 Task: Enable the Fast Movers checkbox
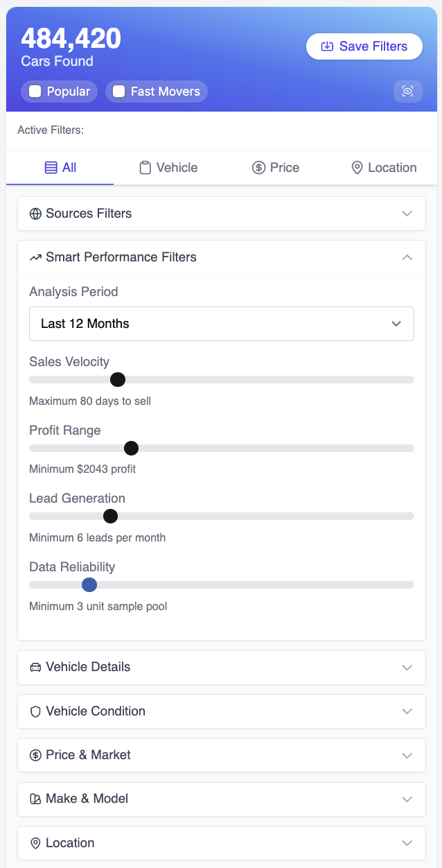118,92
